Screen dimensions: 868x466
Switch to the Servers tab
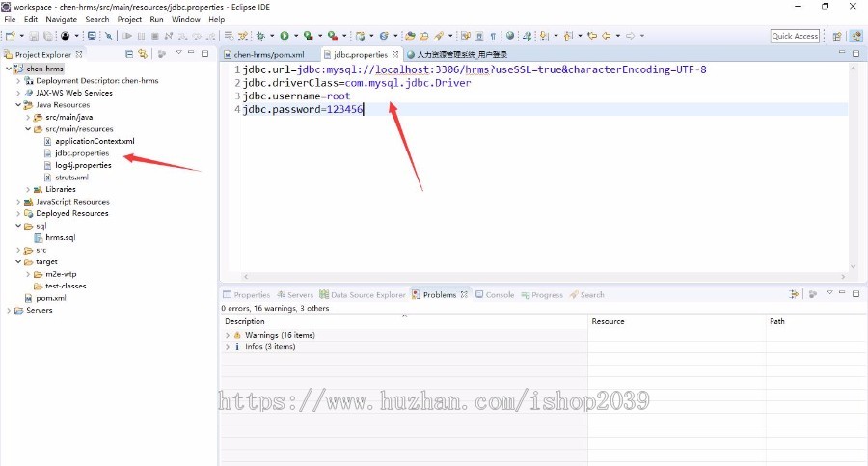click(295, 295)
